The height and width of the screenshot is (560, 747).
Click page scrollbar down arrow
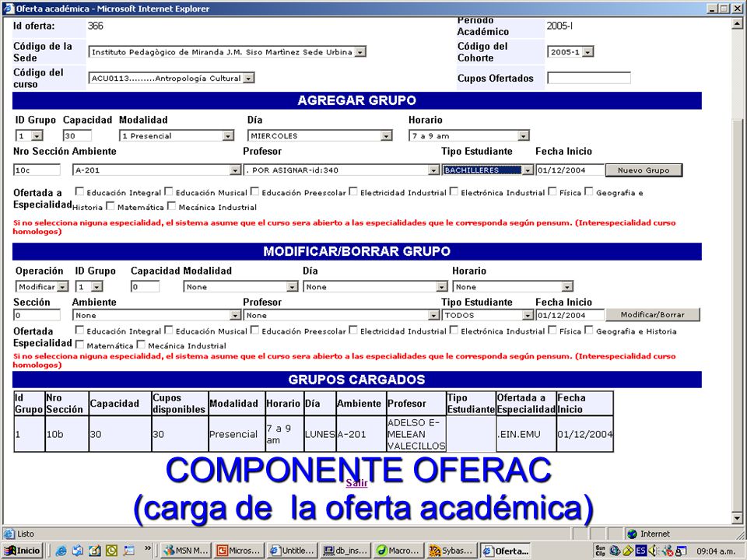(737, 518)
